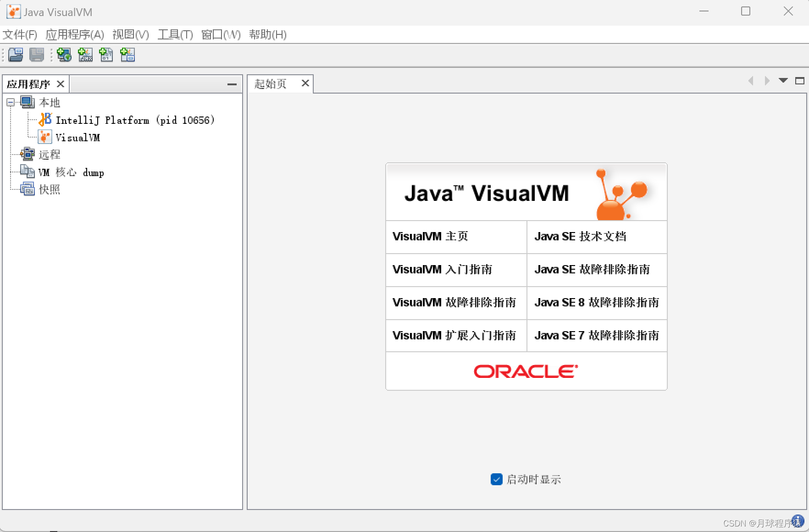809x532 pixels.
Task: Open the 窗口(W) menu
Action: pos(221,34)
